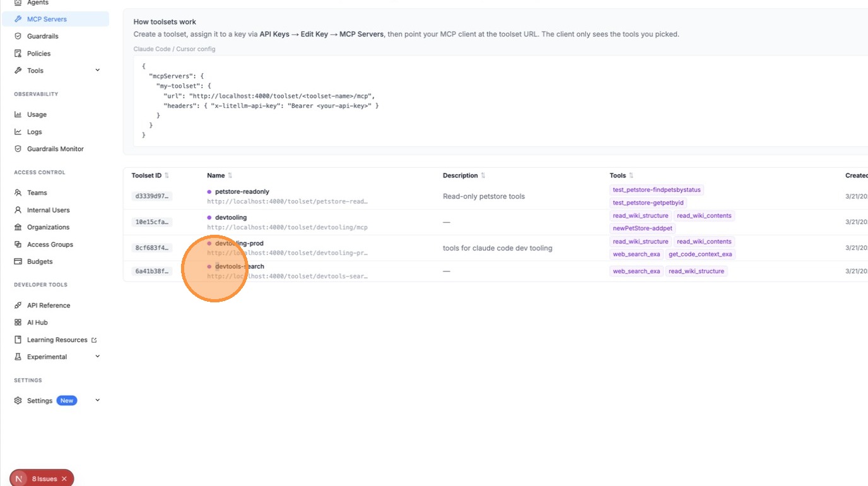The image size is (868, 486).
Task: Sort toolsets by Name column
Action: click(x=230, y=175)
